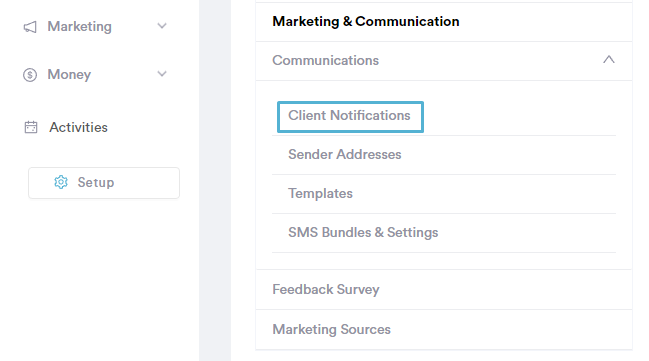The width and height of the screenshot is (649, 361).
Task: Collapse the Communications section arrow
Action: [x=608, y=60]
